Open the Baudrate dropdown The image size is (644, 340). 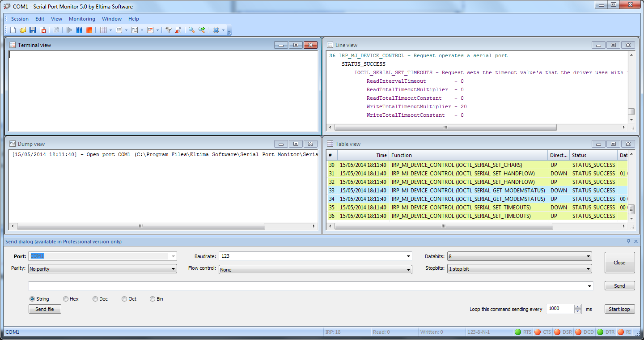coord(407,256)
